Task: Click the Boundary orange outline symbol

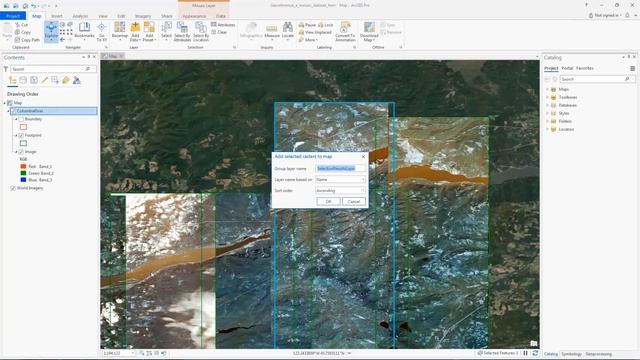Action: click(23, 127)
